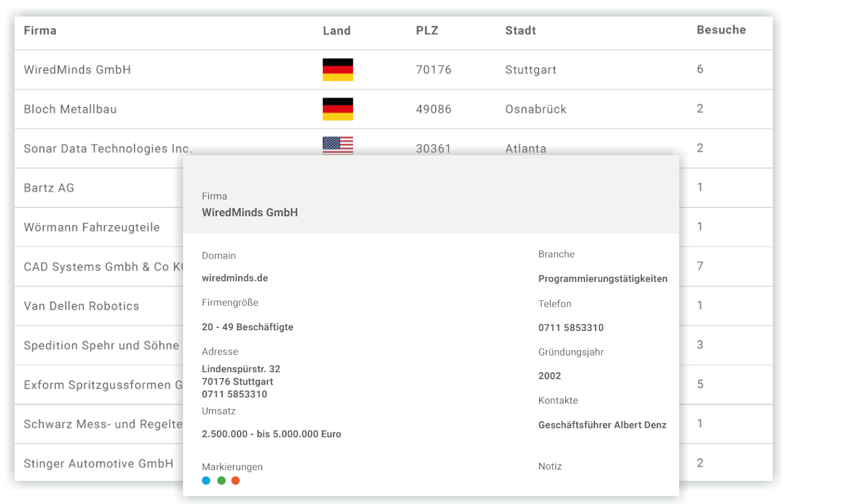
Task: Select the orange marker dot
Action: 235,481
